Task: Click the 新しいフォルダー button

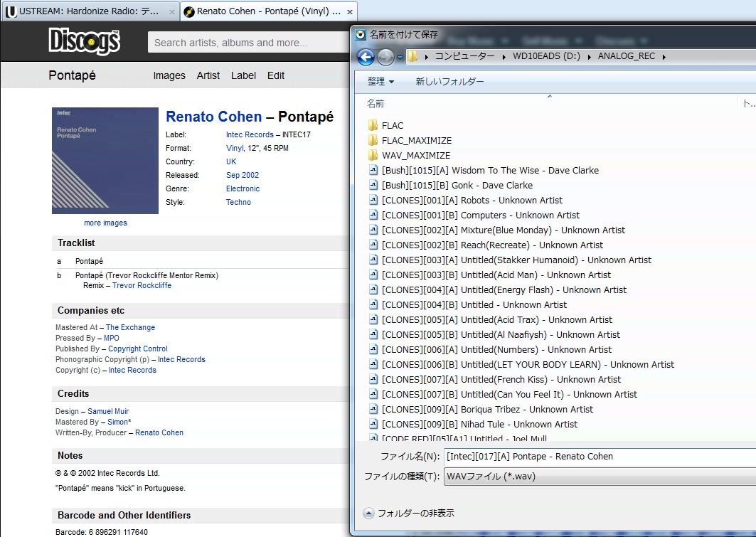Action: coord(450,82)
